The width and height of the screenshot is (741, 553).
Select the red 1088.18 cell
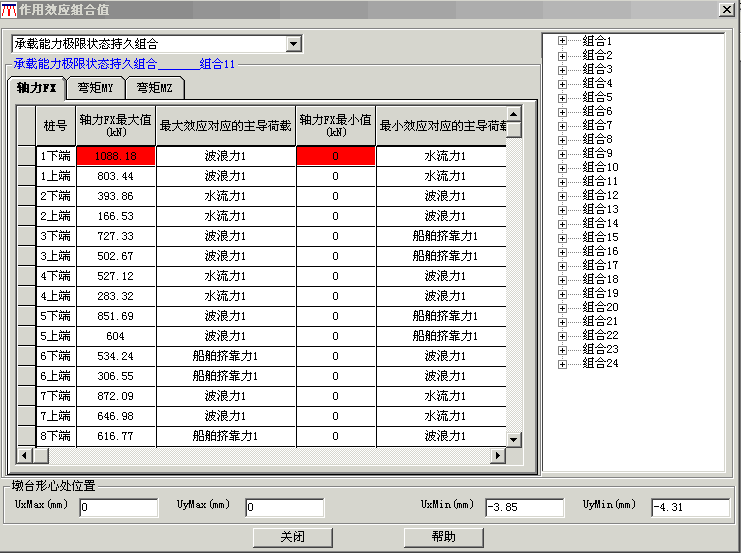click(x=115, y=156)
